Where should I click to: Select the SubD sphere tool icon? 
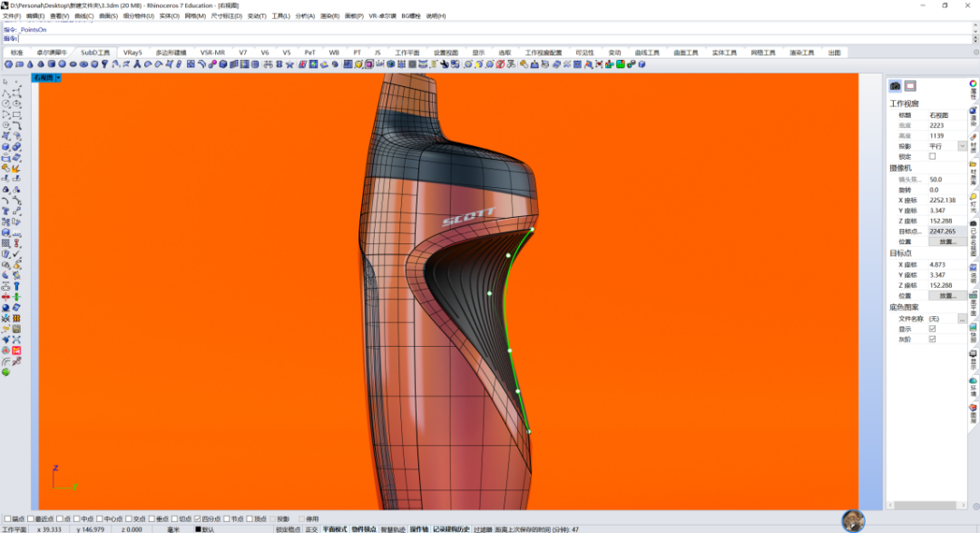[x=62, y=64]
